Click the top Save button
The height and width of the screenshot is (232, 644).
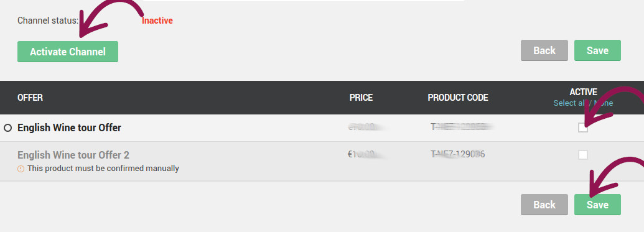[x=597, y=50]
